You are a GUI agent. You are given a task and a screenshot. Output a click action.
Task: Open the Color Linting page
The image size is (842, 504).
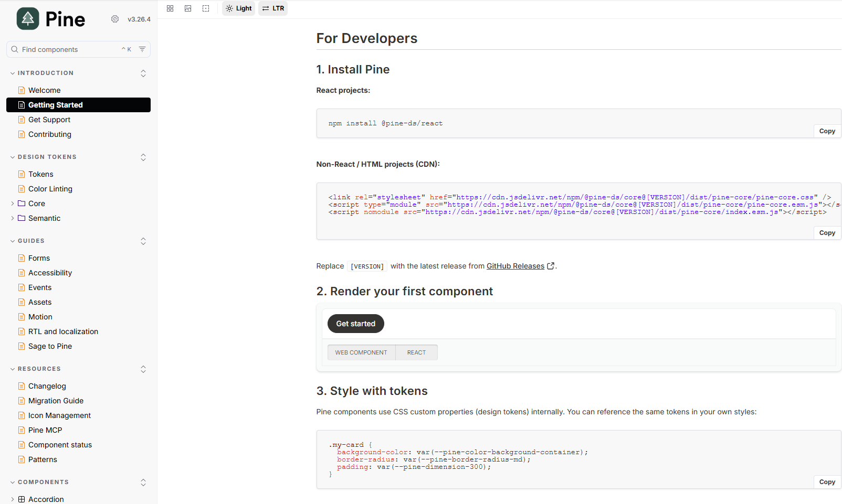(78, 189)
